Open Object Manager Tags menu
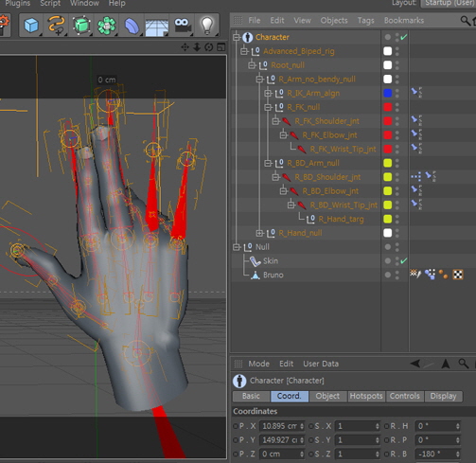The height and width of the screenshot is (463, 476). click(x=366, y=21)
